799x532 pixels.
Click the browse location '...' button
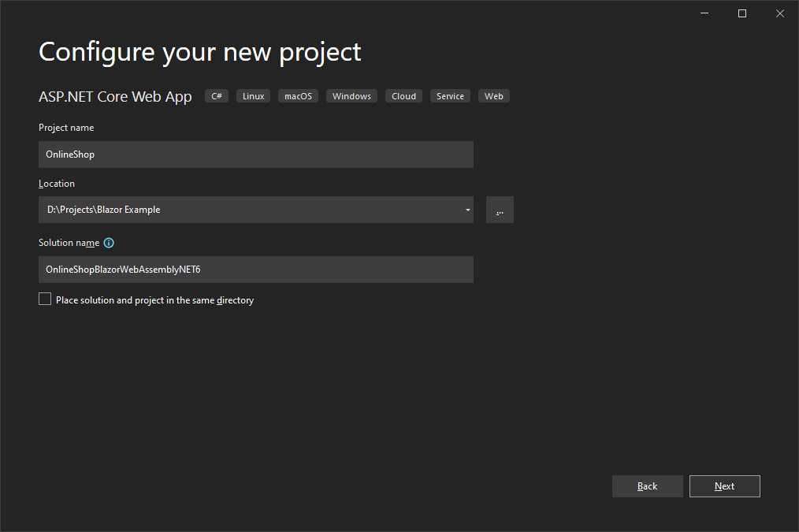500,210
